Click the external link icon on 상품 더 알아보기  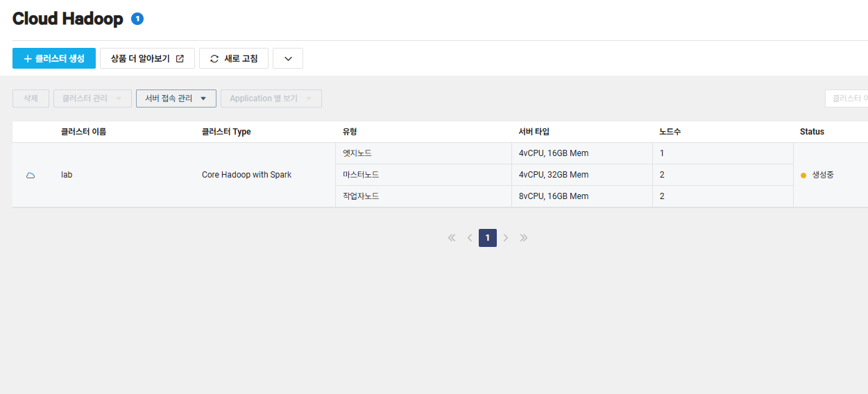180,59
